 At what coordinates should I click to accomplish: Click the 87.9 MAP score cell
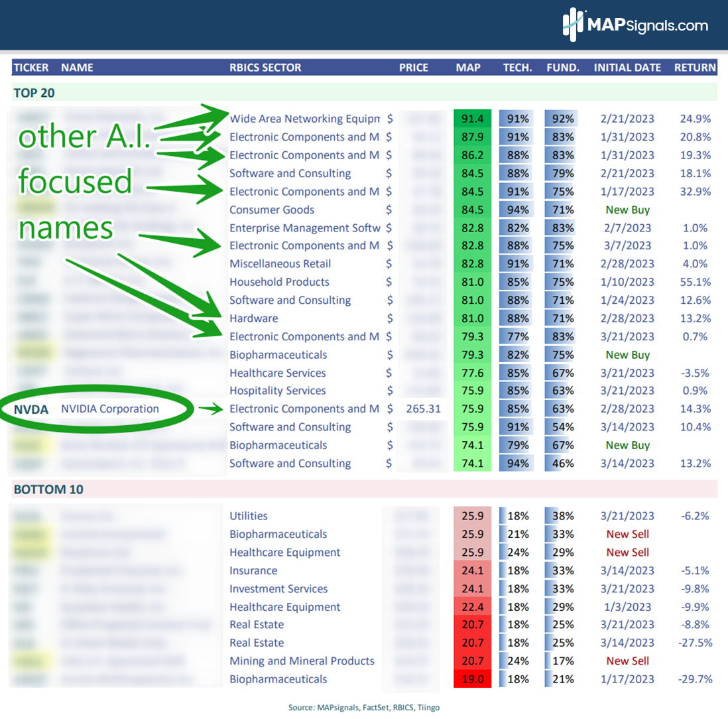[472, 137]
